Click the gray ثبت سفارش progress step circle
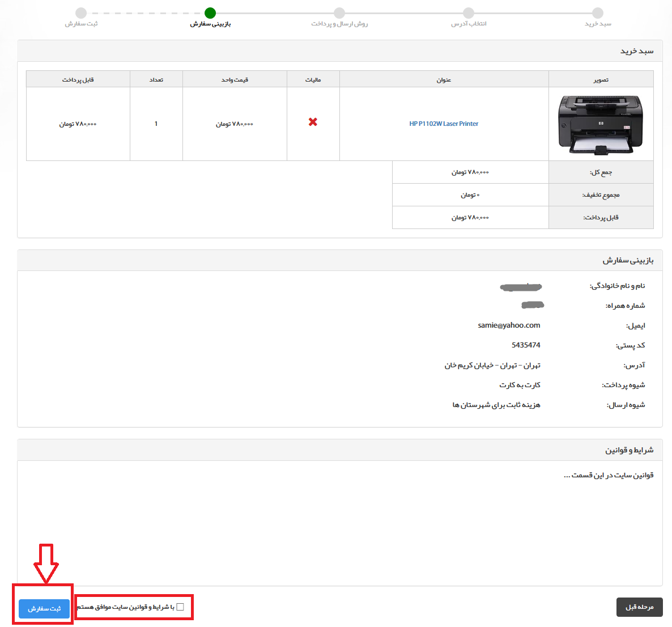This screenshot has height=627, width=672. pos(81,13)
